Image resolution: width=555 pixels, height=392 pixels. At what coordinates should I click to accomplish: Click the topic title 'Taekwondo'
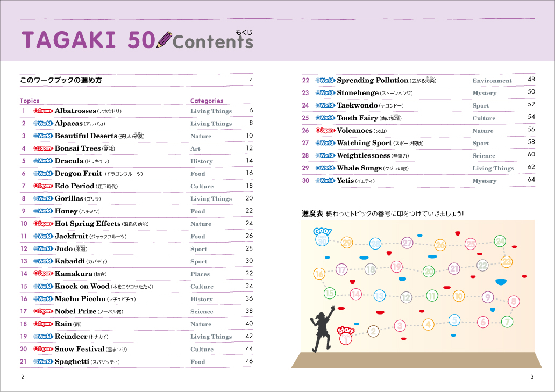tap(358, 105)
